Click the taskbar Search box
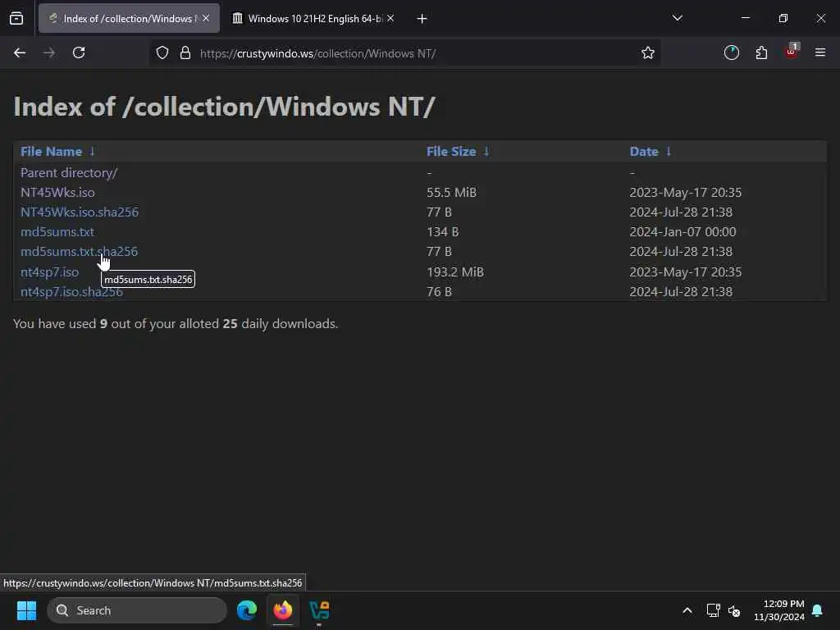Screen dimensions: 840x630 pos(137,610)
